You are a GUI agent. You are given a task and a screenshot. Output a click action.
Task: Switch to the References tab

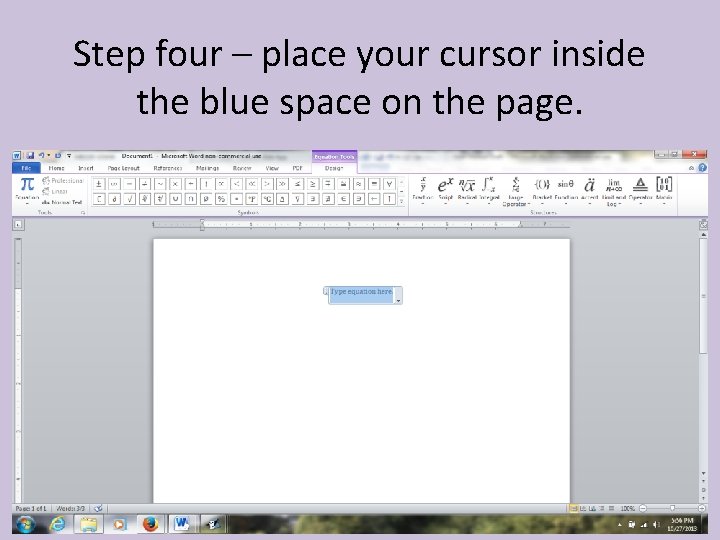168,168
